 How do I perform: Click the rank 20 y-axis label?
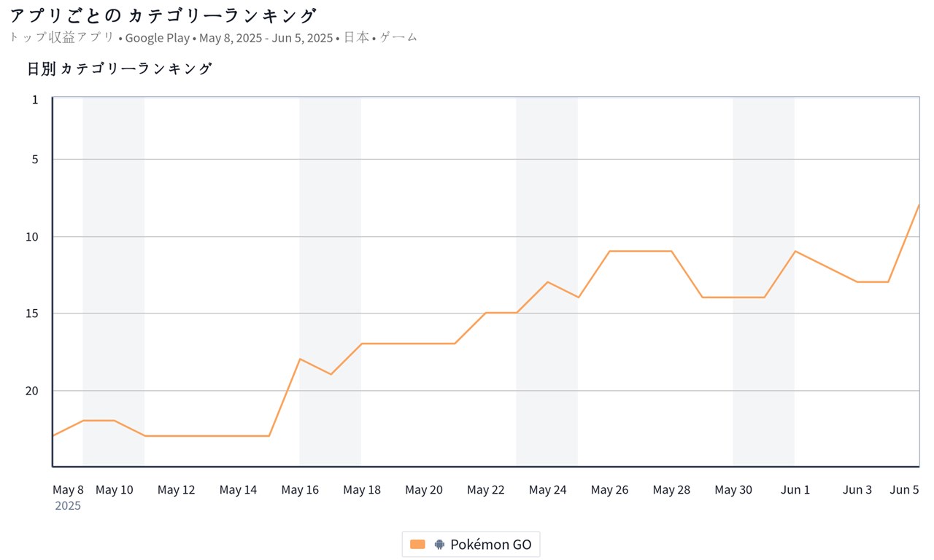click(x=33, y=391)
